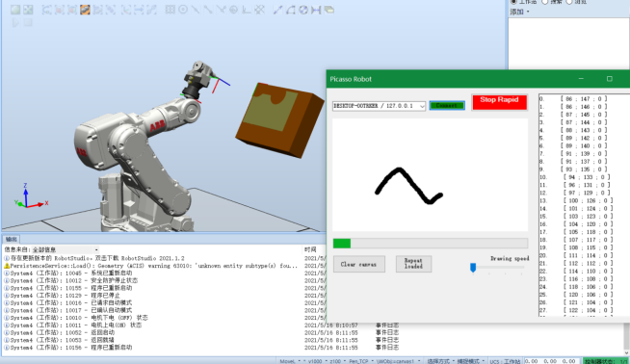Viewport: 630px width, 364px height.
Task: Click the Drawing speed slider handle
Action: point(473,268)
